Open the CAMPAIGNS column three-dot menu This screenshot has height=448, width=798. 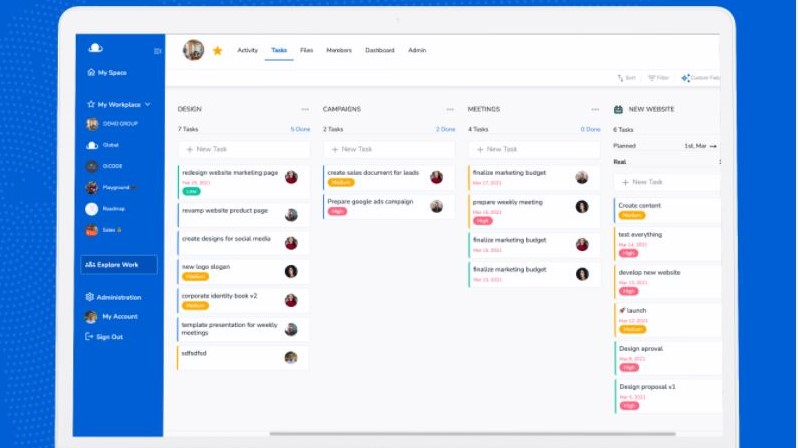[450, 109]
